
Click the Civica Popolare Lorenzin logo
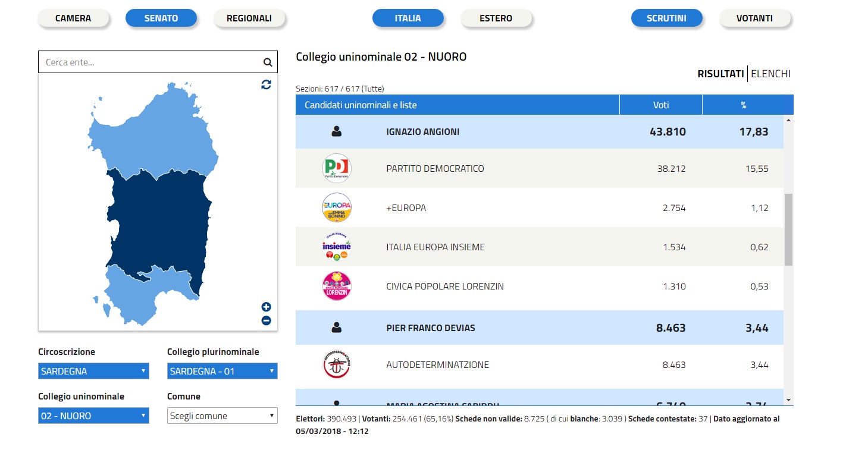point(336,287)
